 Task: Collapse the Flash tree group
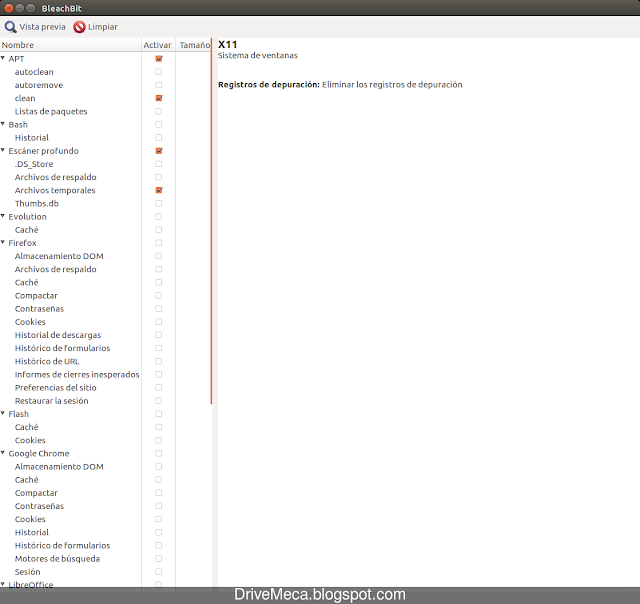[x=3, y=413]
